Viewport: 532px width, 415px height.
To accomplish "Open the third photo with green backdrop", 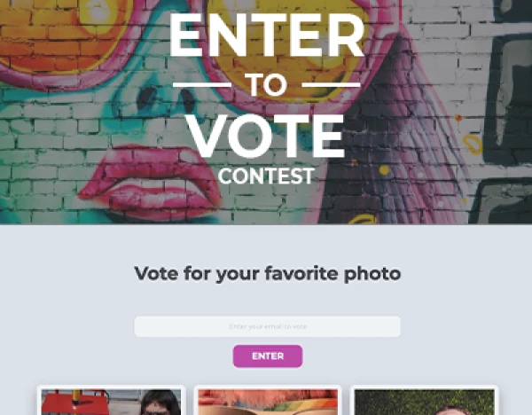I will point(424,402).
